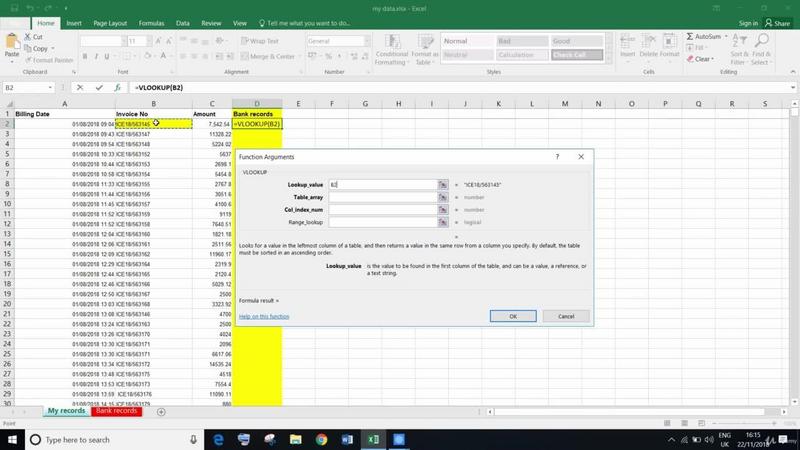Click Col_index_num range selector icon
800x450 pixels.
(443, 210)
